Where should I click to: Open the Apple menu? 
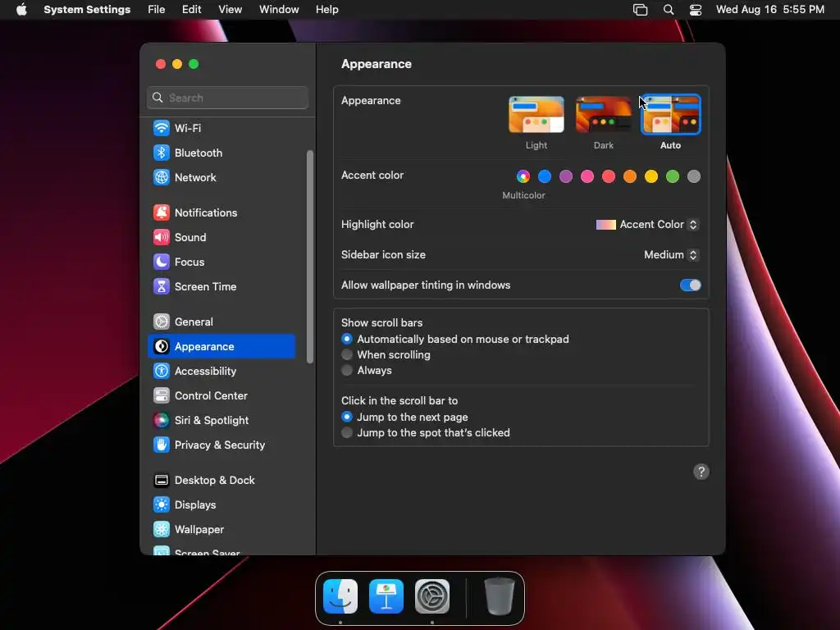[x=21, y=10]
